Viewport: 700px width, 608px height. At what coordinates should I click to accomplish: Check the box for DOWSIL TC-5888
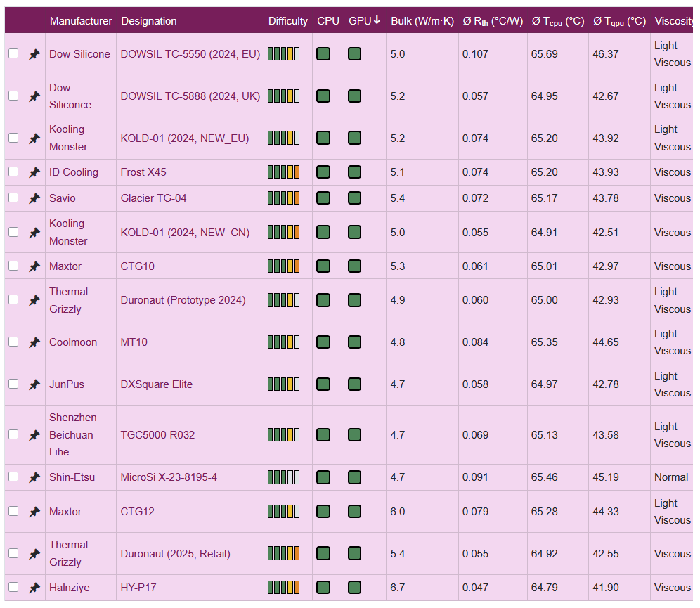point(13,96)
